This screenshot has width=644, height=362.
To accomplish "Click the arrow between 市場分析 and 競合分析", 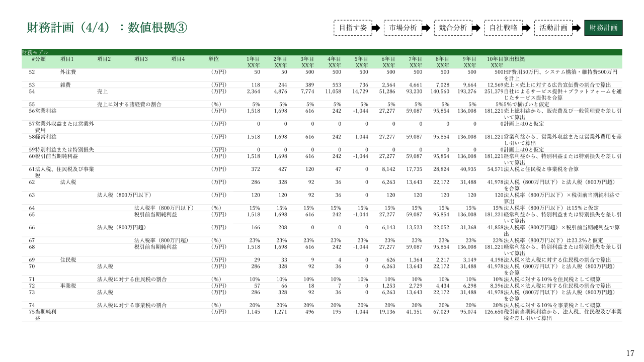I will point(426,28).
